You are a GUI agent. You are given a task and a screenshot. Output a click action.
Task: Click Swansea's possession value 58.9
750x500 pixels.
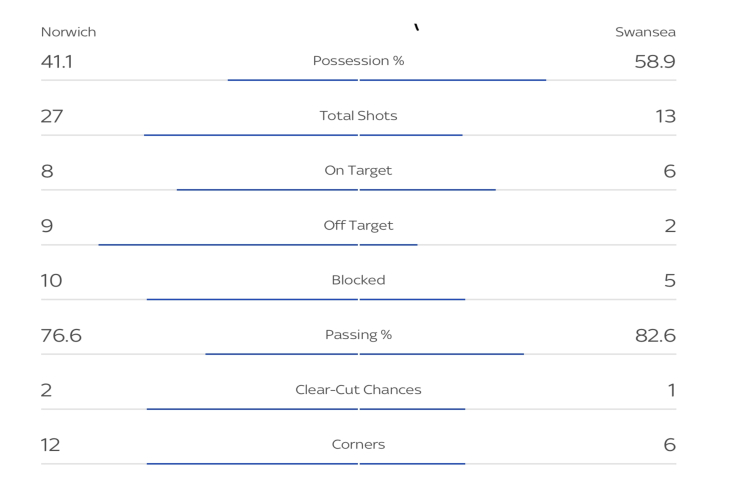coord(655,62)
